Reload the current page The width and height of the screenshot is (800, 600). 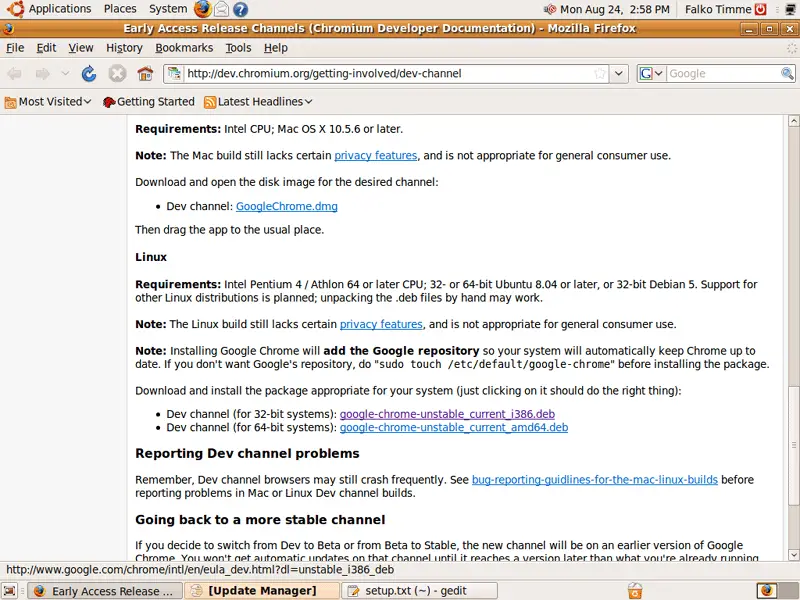(x=89, y=74)
